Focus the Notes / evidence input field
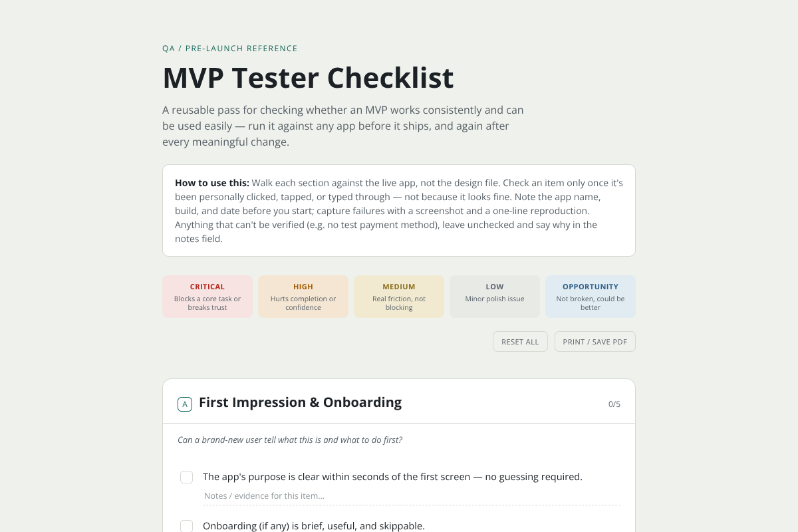Image resolution: width=798 pixels, height=532 pixels. click(412, 496)
